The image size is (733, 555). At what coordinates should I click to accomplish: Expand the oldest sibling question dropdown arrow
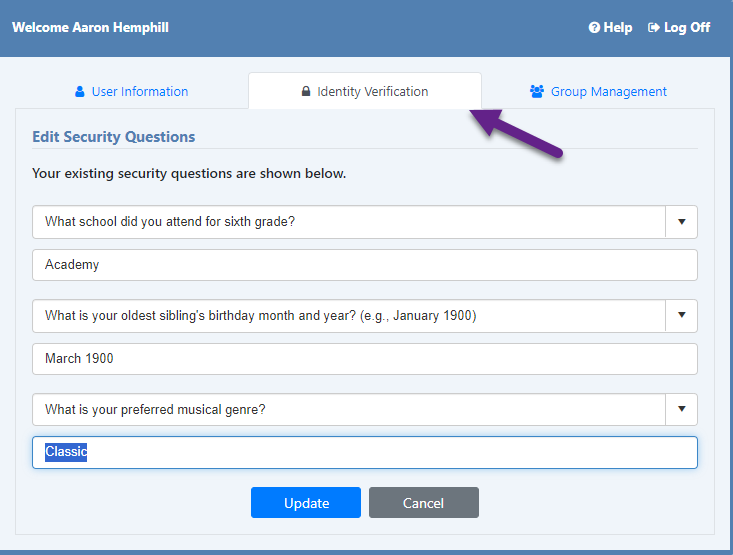(x=682, y=315)
